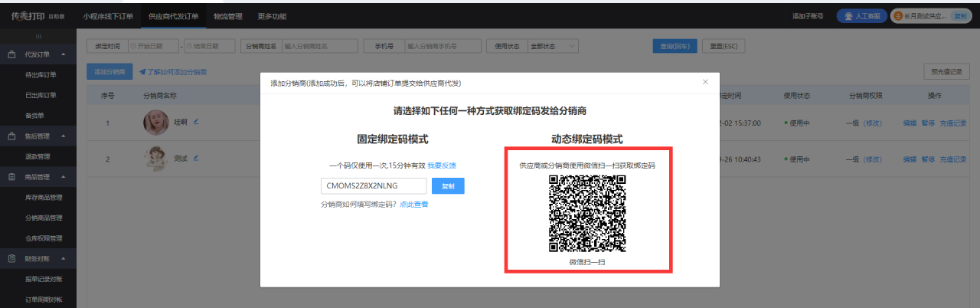Viewport: 980px width, 308px height.
Task: Click the list icon beside 商品管理
Action: pyautogui.click(x=12, y=177)
